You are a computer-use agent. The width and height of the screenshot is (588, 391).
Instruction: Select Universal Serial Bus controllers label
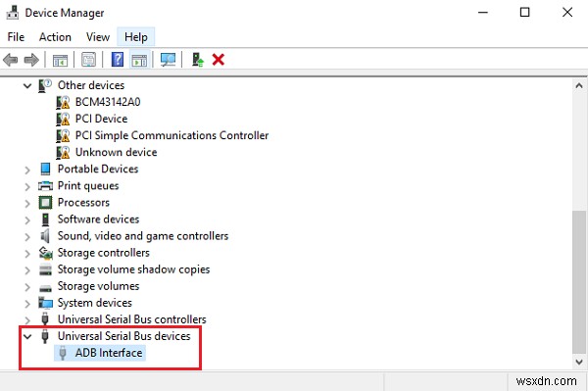131,319
